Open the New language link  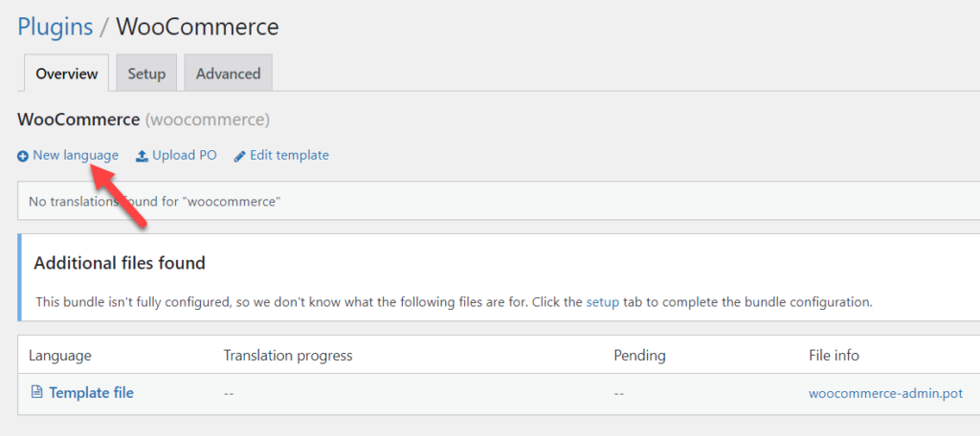(x=76, y=156)
